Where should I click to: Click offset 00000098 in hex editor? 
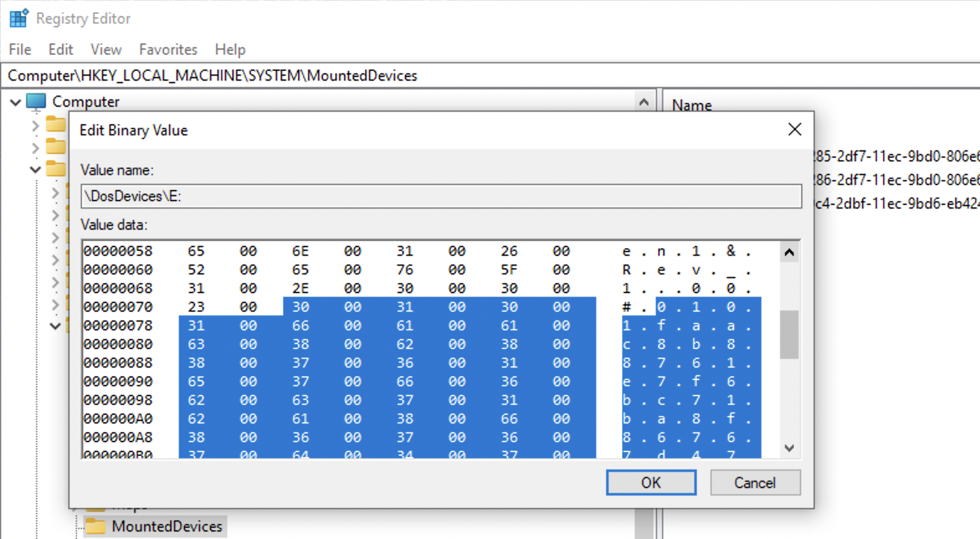(x=118, y=400)
